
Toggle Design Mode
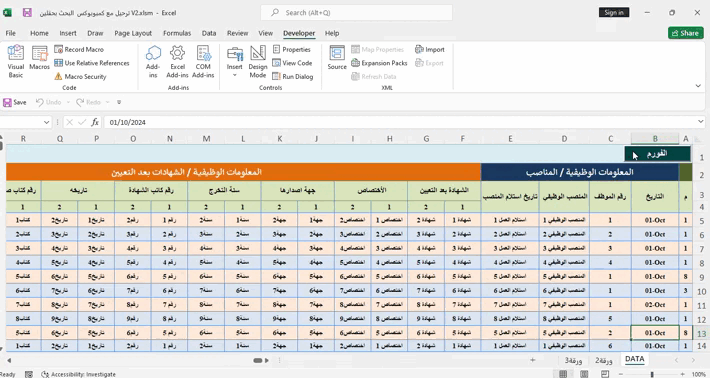point(258,61)
